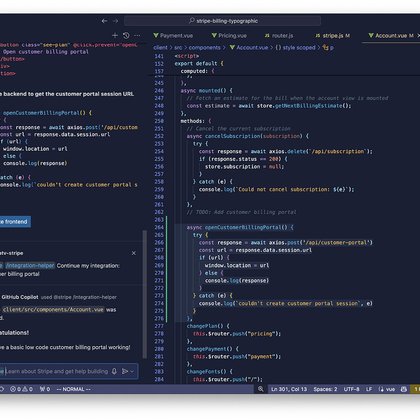Click the ports forwarded status item
This screenshot has height=420, width=420.
pos(45,389)
